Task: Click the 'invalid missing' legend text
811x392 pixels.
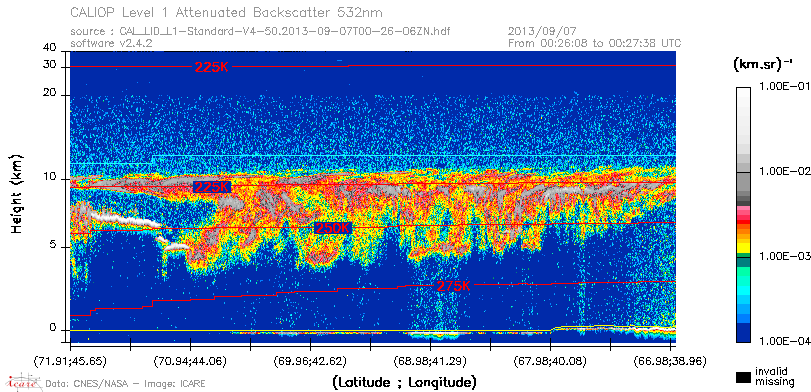Action: pyautogui.click(x=775, y=376)
